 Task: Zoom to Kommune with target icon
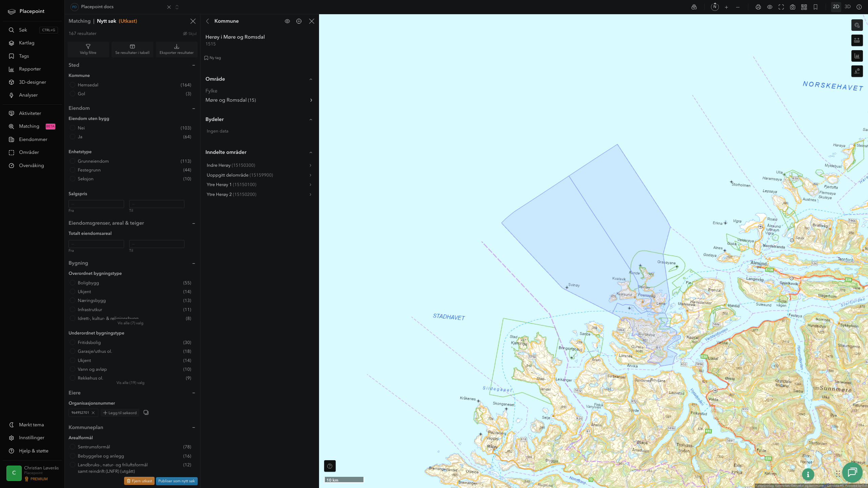point(299,21)
